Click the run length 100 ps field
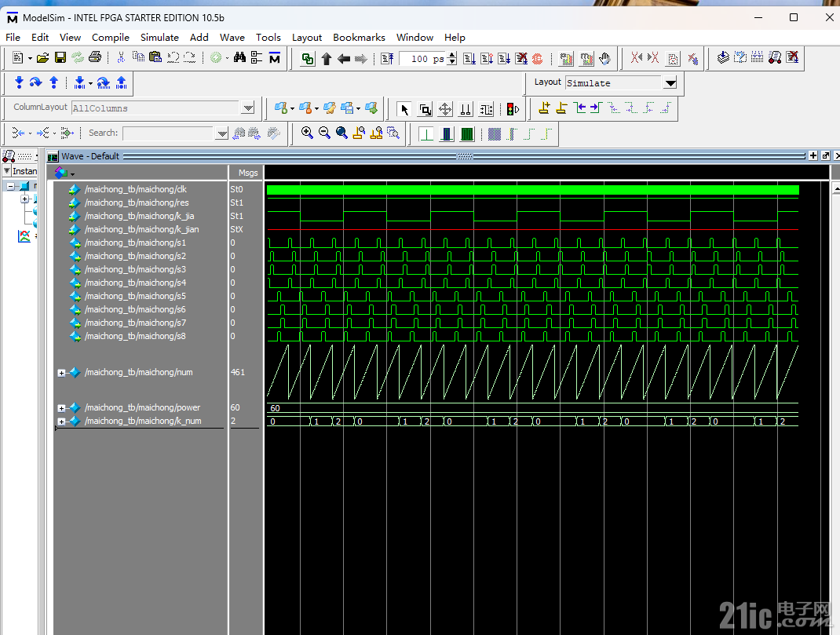840x635 pixels. (x=423, y=59)
